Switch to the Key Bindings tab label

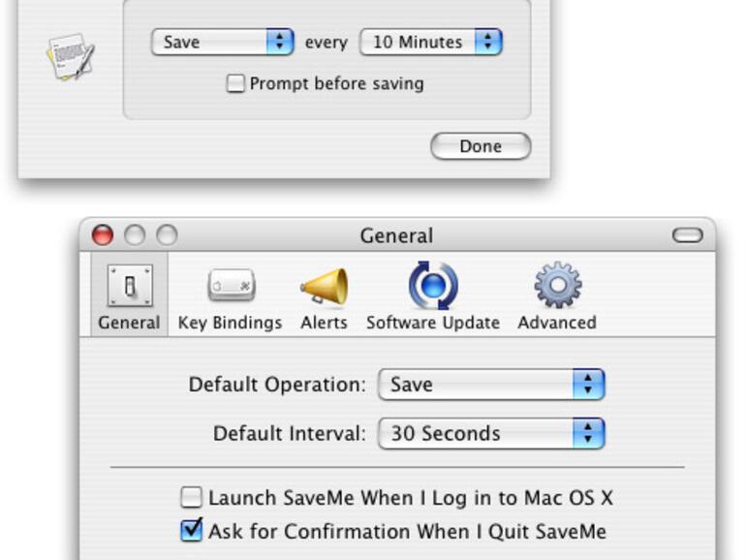[x=231, y=323]
